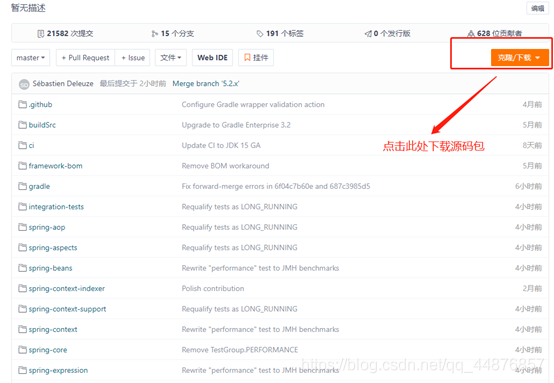Viewport: 554px width, 383px height.
Task: Click the spring-context-indexer folder icon
Action: click(x=23, y=288)
